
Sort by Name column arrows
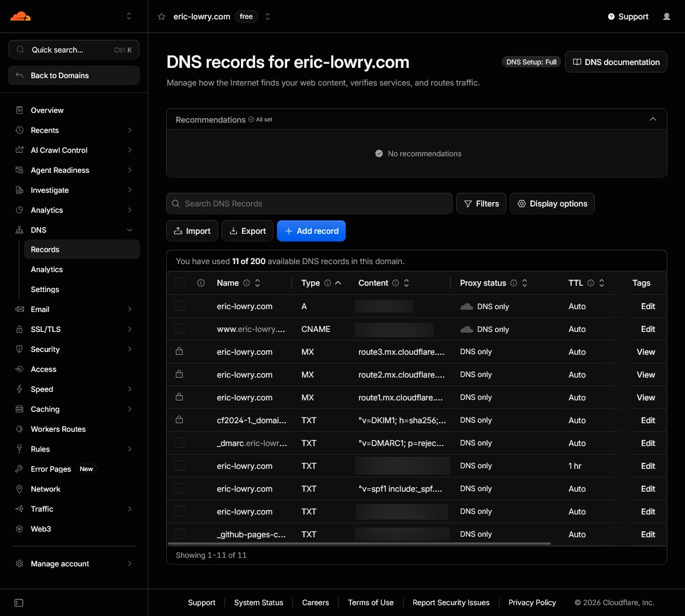coord(257,283)
